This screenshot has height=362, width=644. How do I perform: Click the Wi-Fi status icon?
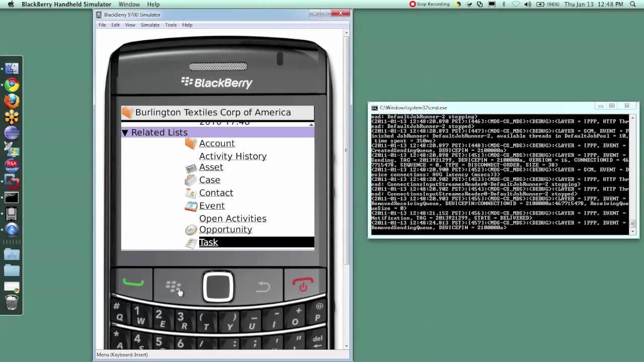tap(516, 5)
